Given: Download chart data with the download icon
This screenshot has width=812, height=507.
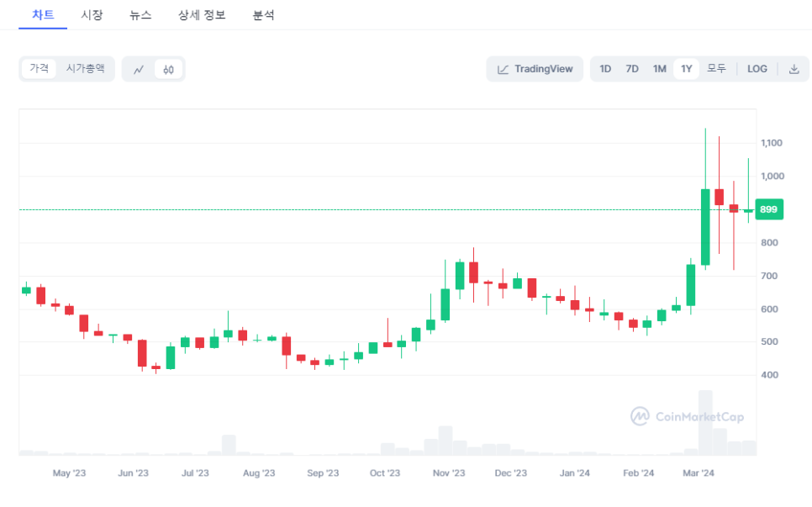Looking at the screenshot, I should pyautogui.click(x=794, y=69).
